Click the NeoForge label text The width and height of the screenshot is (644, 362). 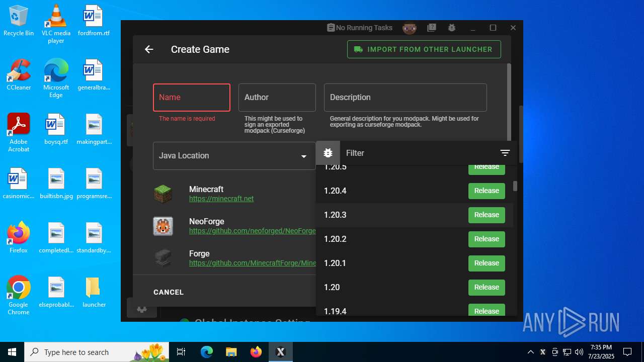coord(207,222)
